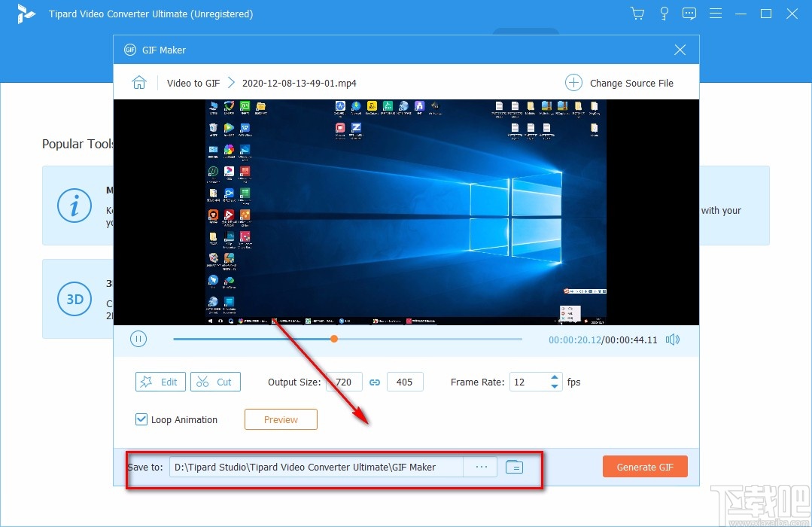Image resolution: width=812 pixels, height=527 pixels.
Task: Browse save path with three dots button
Action: [481, 467]
